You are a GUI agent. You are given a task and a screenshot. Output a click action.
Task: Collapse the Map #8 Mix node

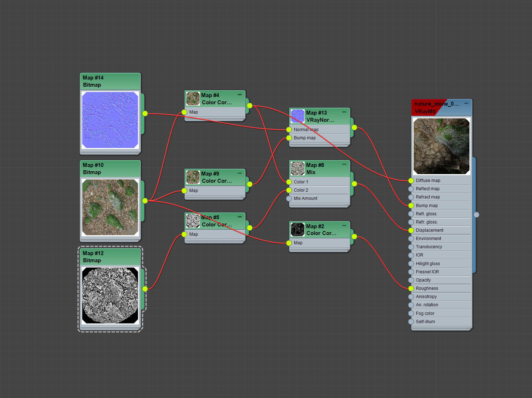coord(344,164)
